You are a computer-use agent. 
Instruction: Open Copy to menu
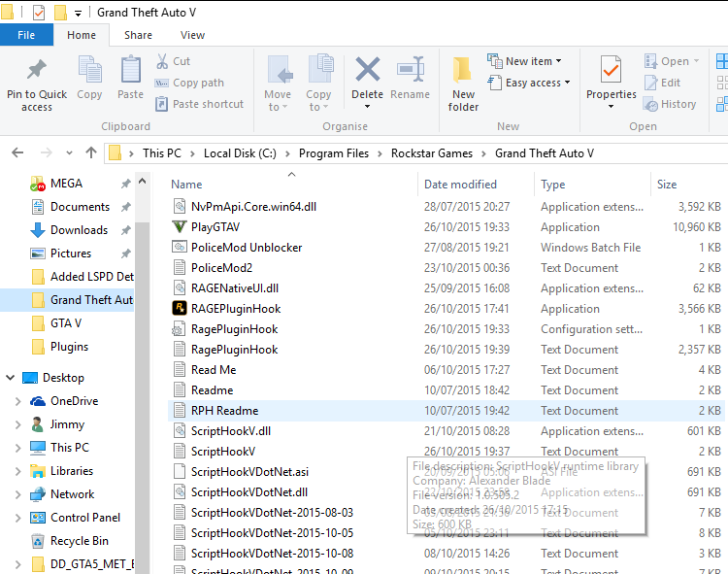(318, 84)
